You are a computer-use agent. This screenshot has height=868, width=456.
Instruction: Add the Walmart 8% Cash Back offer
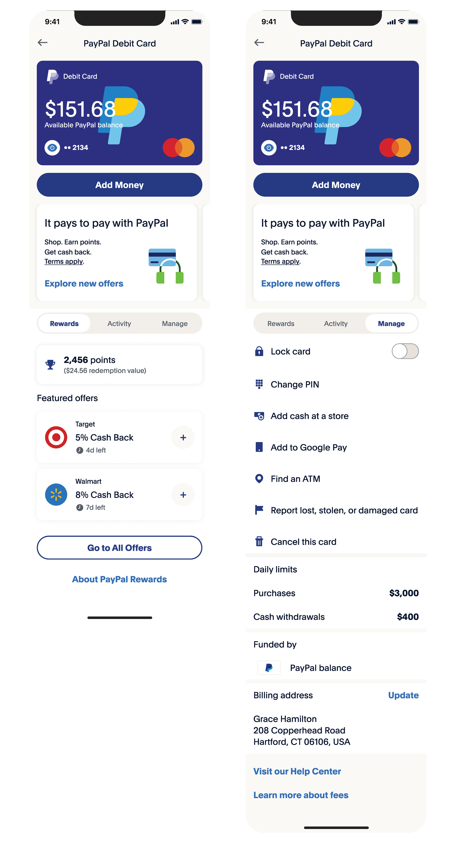coord(183,495)
